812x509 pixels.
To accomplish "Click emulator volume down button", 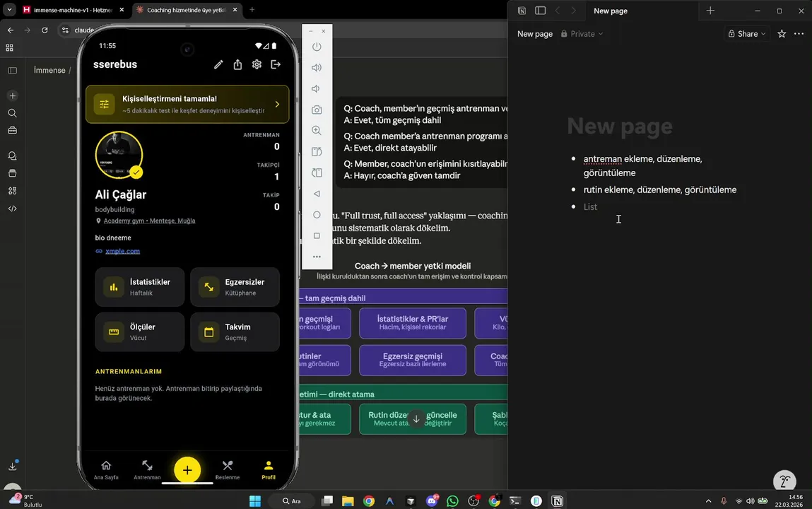I will point(316,88).
